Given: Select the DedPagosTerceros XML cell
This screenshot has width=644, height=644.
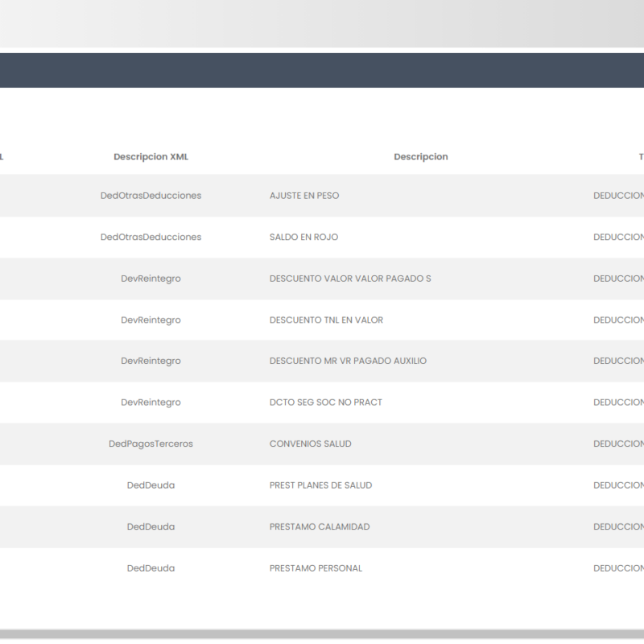Looking at the screenshot, I should 151,444.
